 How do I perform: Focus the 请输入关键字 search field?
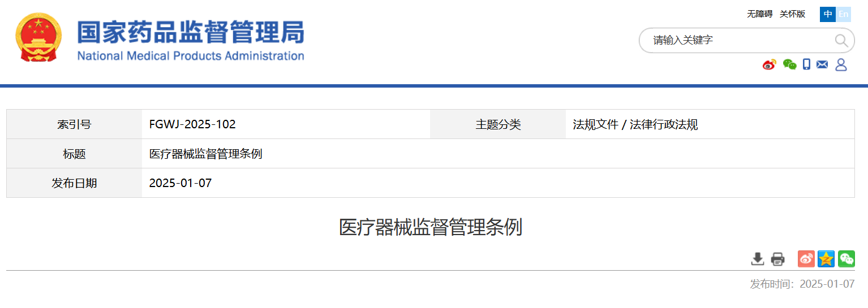coord(736,41)
